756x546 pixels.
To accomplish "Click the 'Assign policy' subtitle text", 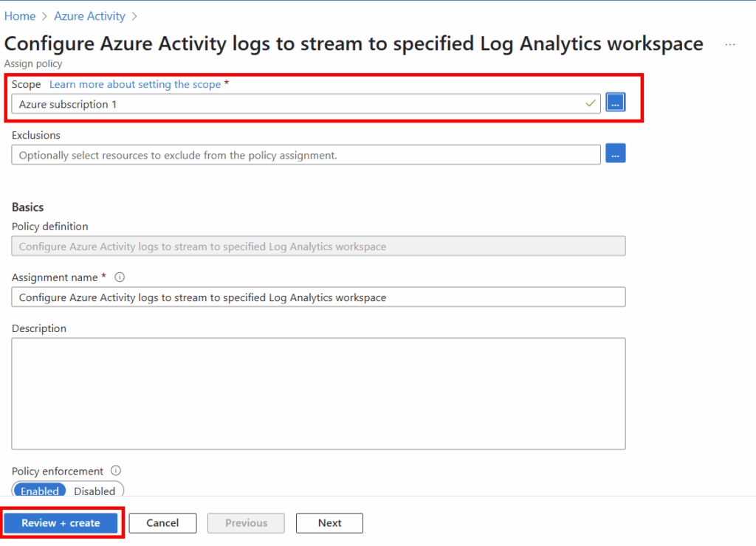I will point(33,63).
